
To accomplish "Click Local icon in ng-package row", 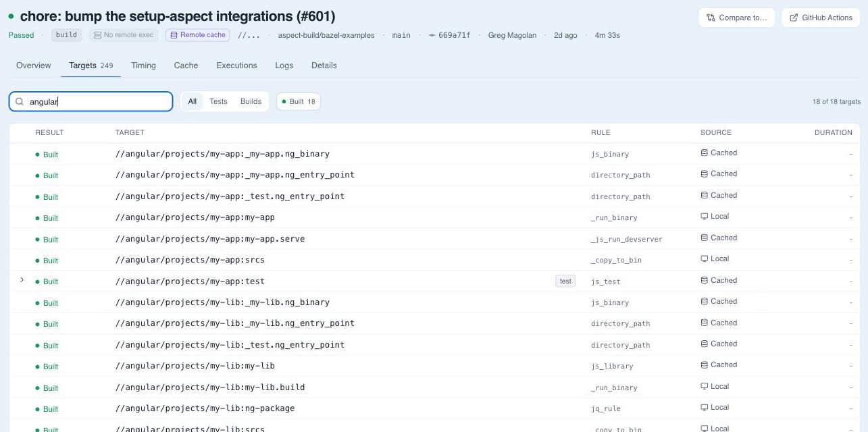I will point(705,408).
